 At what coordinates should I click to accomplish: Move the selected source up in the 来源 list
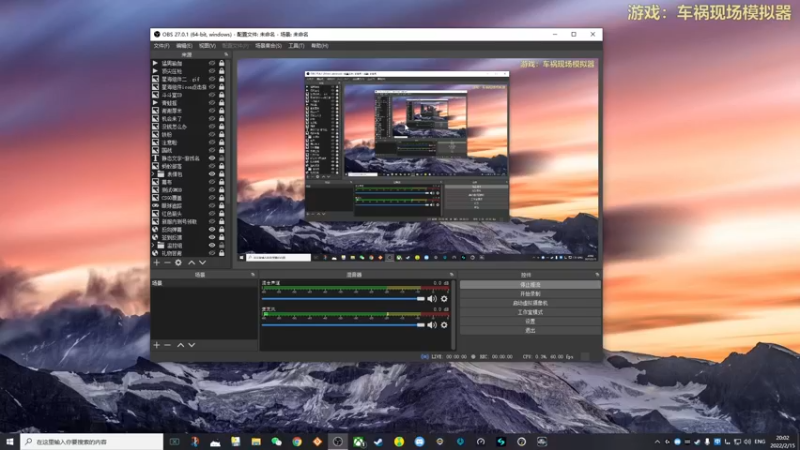[191, 263]
